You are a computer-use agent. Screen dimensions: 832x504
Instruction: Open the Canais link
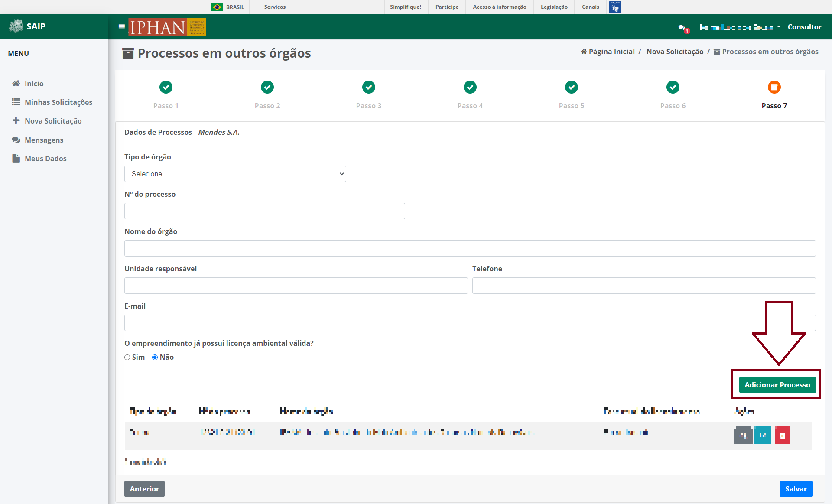(x=590, y=7)
